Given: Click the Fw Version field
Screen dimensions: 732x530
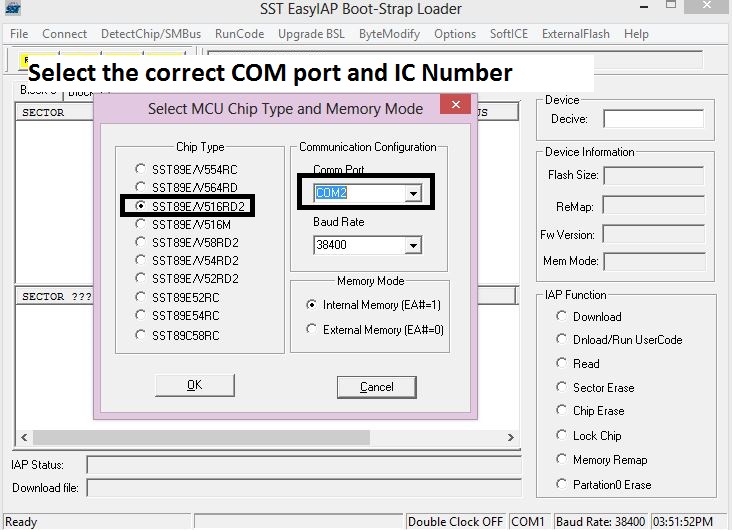Looking at the screenshot, I should click(654, 234).
